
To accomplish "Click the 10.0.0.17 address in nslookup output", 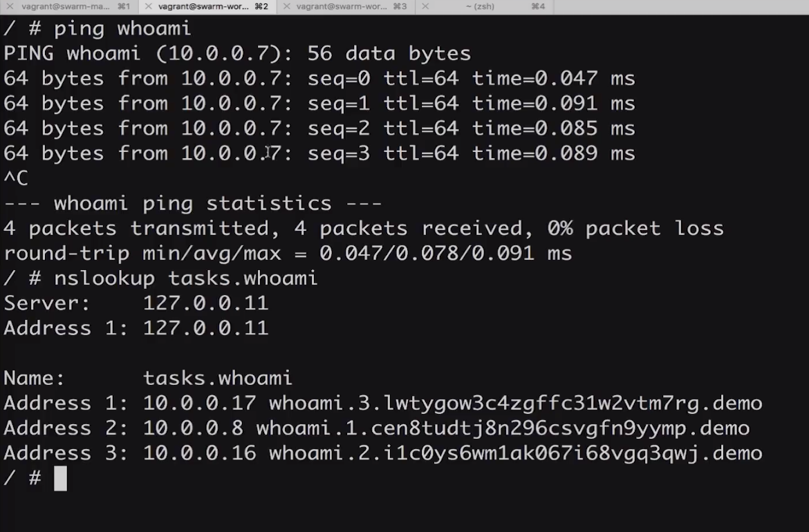I will click(x=199, y=403).
